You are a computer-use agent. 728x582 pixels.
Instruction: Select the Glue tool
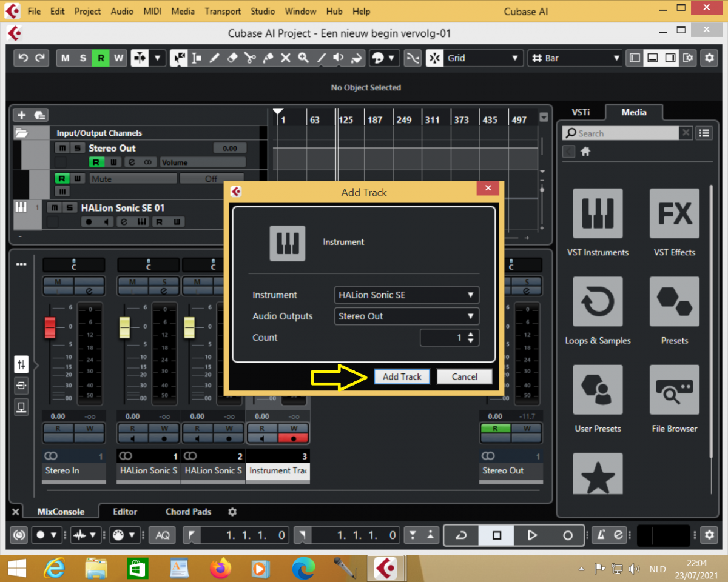coord(268,58)
